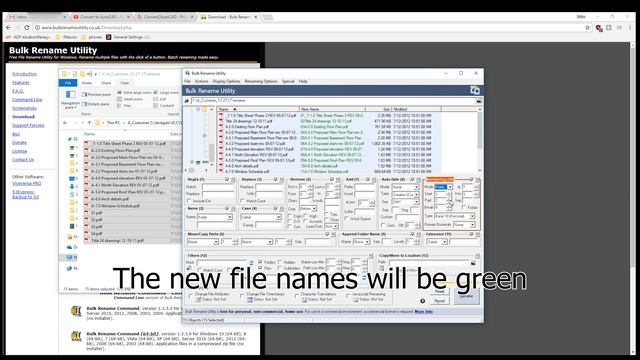The width and height of the screenshot is (640, 360).
Task: Reload the page in Chrome
Action: (27, 27)
